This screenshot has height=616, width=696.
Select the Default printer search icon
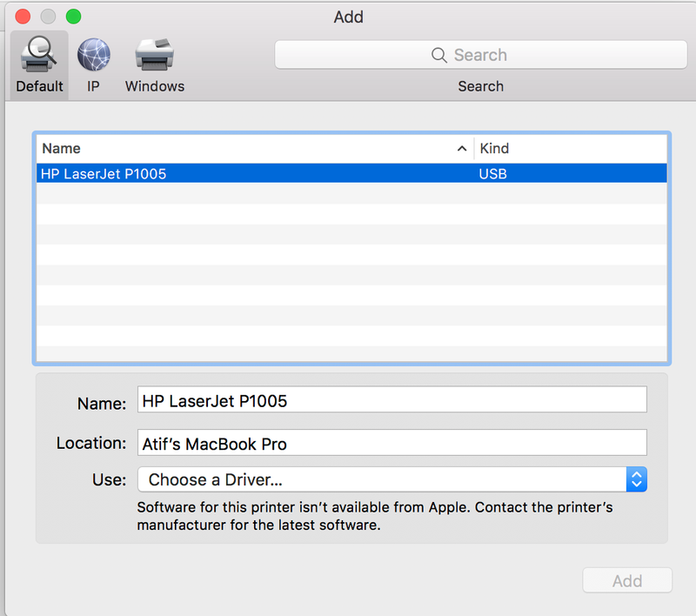click(39, 64)
